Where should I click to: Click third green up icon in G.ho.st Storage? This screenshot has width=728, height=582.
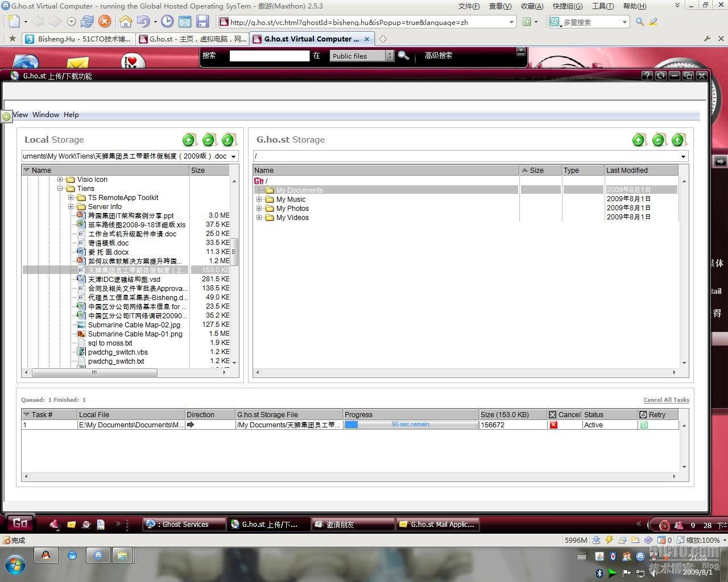[678, 140]
